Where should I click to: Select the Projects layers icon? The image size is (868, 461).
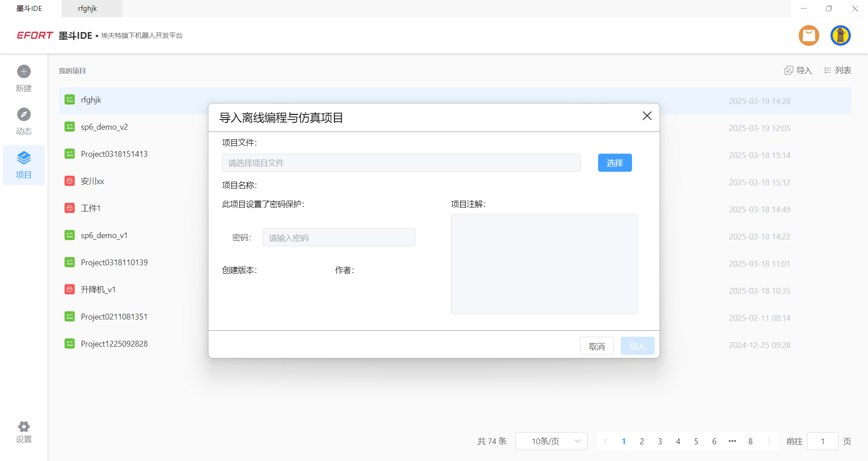tap(24, 158)
